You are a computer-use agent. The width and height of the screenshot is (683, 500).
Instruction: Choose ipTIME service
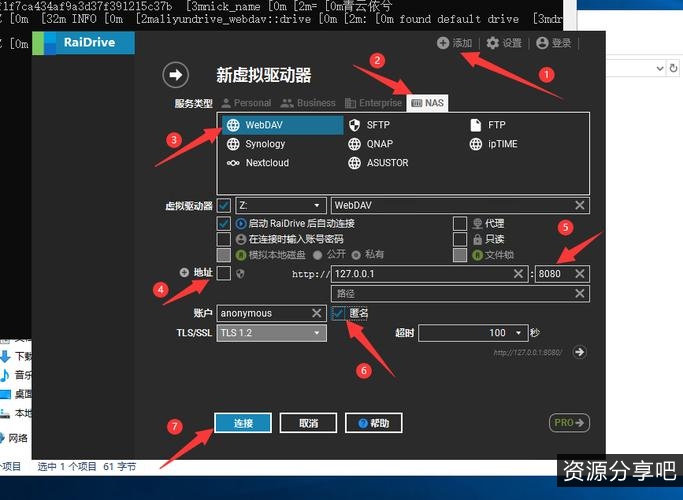point(493,144)
